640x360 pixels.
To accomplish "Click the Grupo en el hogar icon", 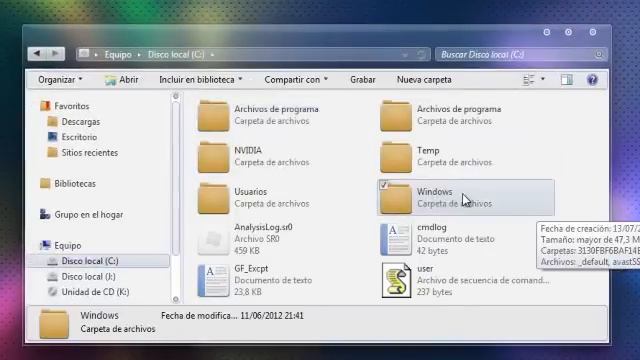I will [x=45, y=214].
